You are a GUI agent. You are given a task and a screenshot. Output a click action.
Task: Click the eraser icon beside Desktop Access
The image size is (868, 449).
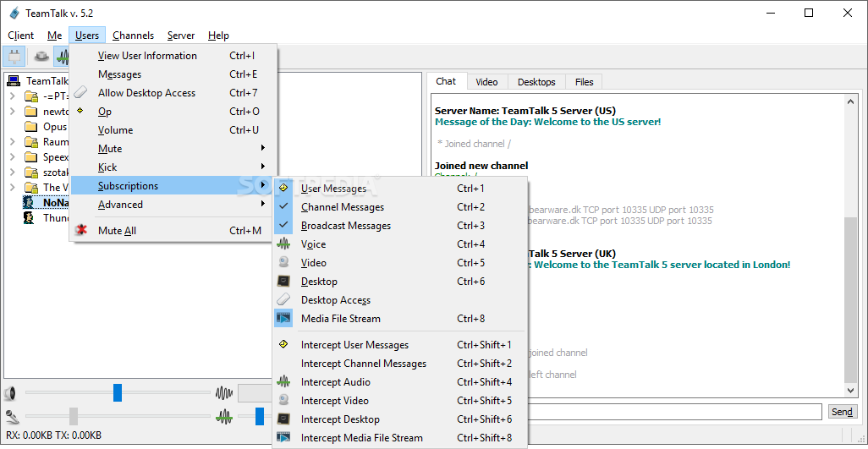click(283, 299)
